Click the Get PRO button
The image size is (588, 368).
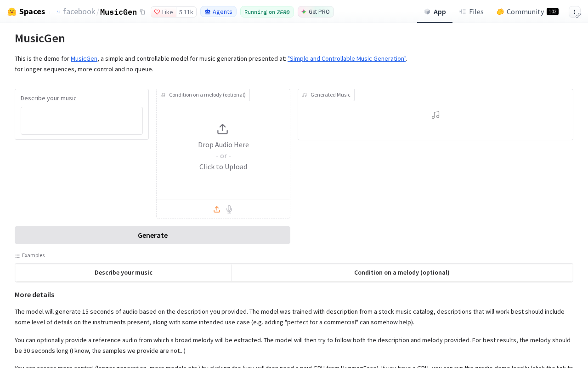pyautogui.click(x=316, y=12)
